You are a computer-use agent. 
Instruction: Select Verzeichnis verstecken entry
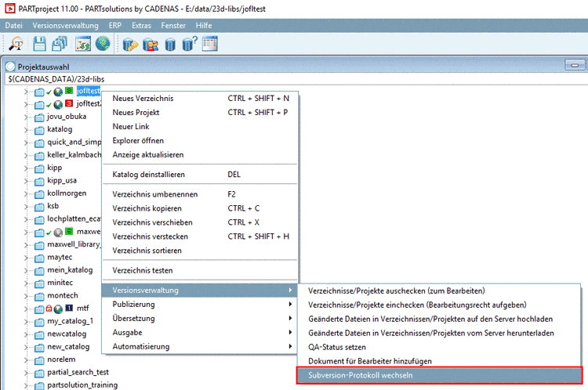click(200, 237)
